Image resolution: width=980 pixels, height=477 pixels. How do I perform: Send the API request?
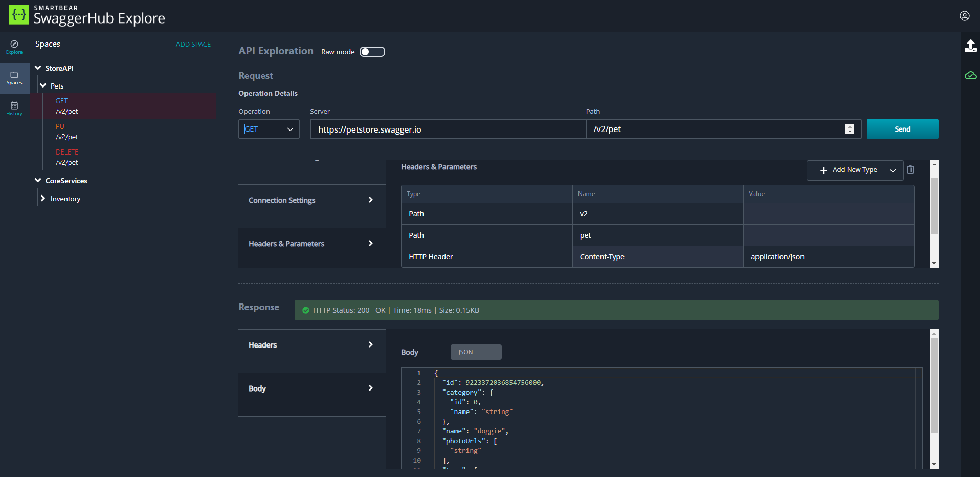pos(902,129)
